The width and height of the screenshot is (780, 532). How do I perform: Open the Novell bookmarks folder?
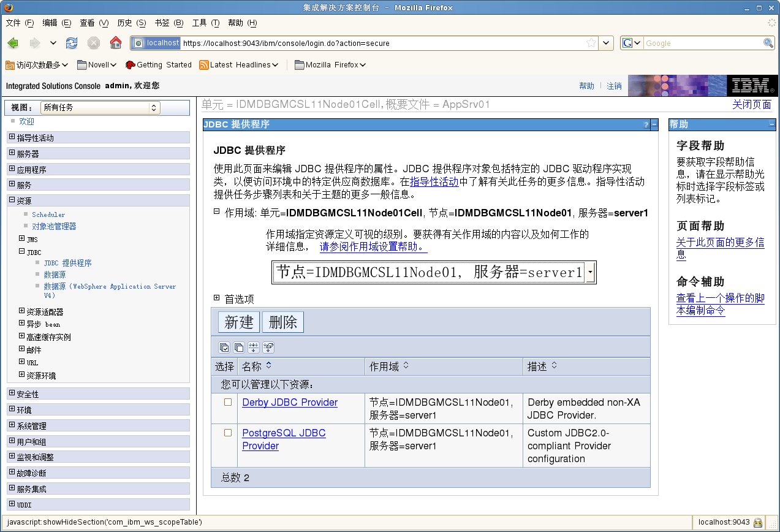pos(97,64)
